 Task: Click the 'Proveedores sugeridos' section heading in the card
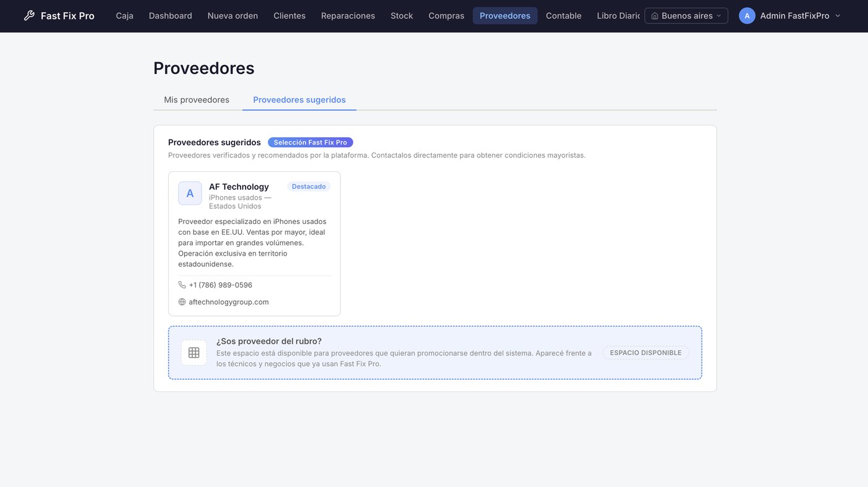tap(215, 143)
